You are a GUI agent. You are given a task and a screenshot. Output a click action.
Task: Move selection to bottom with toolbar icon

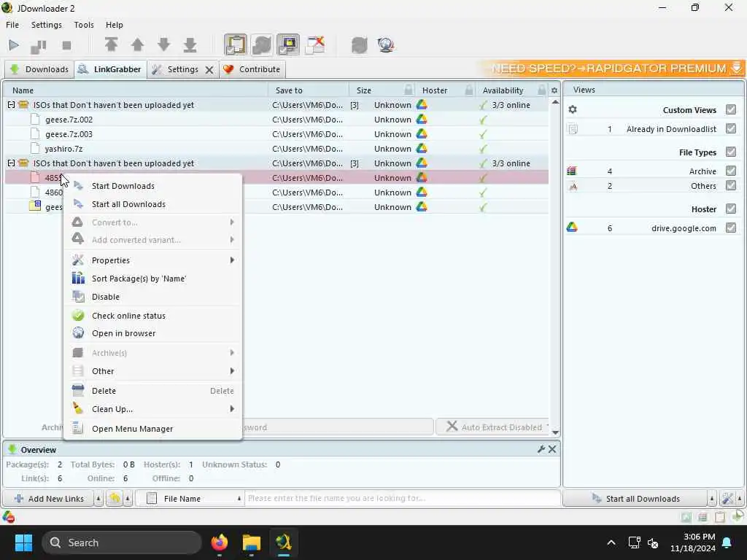click(190, 44)
